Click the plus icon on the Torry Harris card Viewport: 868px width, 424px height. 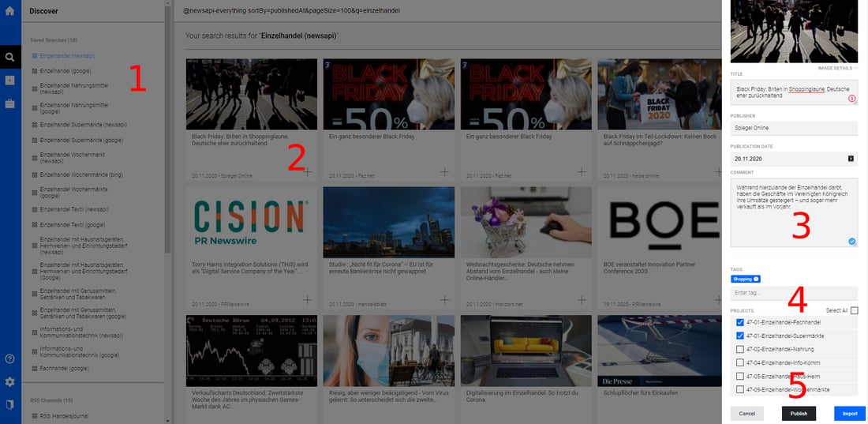point(307,300)
